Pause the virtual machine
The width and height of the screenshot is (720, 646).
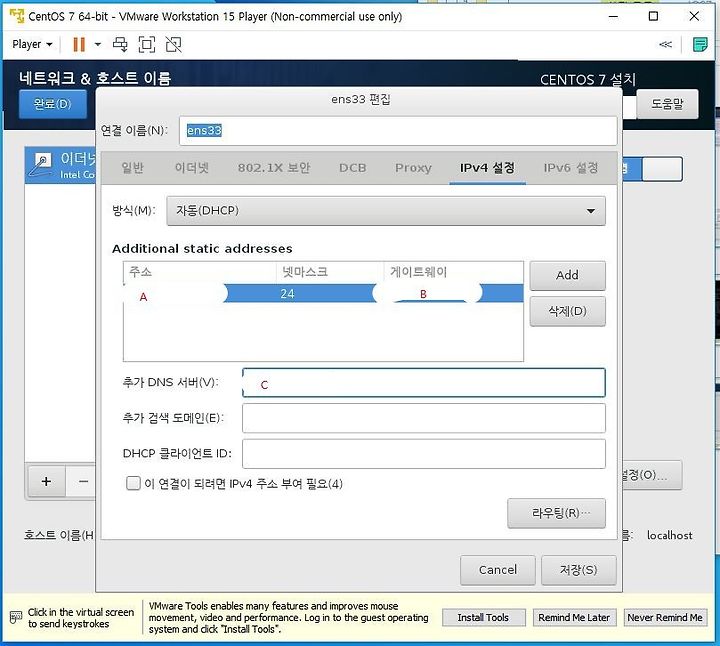[79, 45]
